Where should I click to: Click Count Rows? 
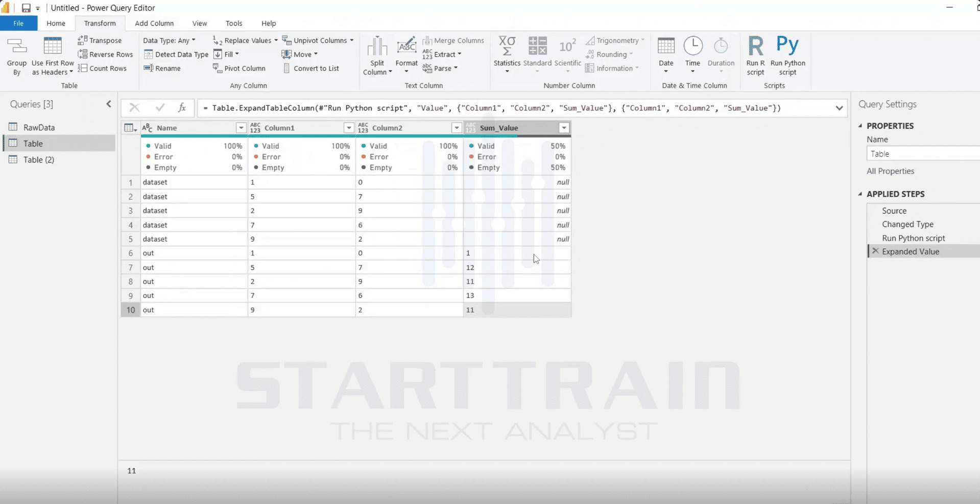(102, 68)
